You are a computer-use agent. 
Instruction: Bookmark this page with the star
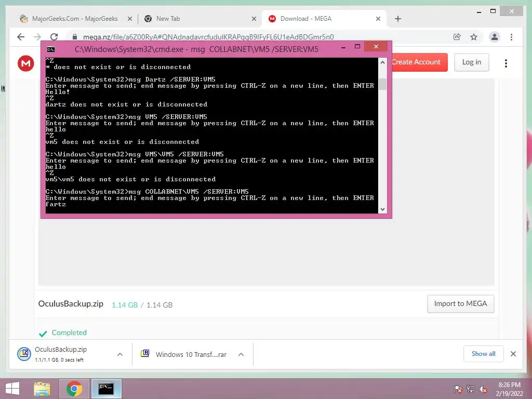coord(474,37)
